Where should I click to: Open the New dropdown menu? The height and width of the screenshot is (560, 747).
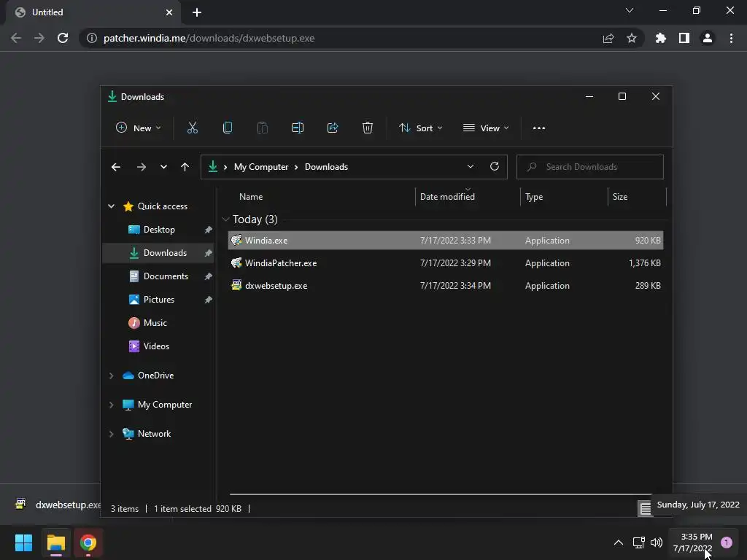(x=138, y=128)
